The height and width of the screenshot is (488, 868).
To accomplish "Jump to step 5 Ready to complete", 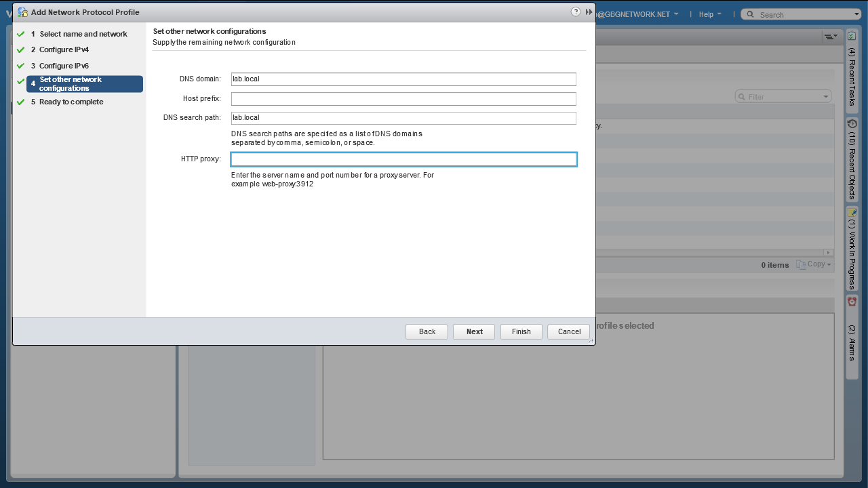I will 71,102.
